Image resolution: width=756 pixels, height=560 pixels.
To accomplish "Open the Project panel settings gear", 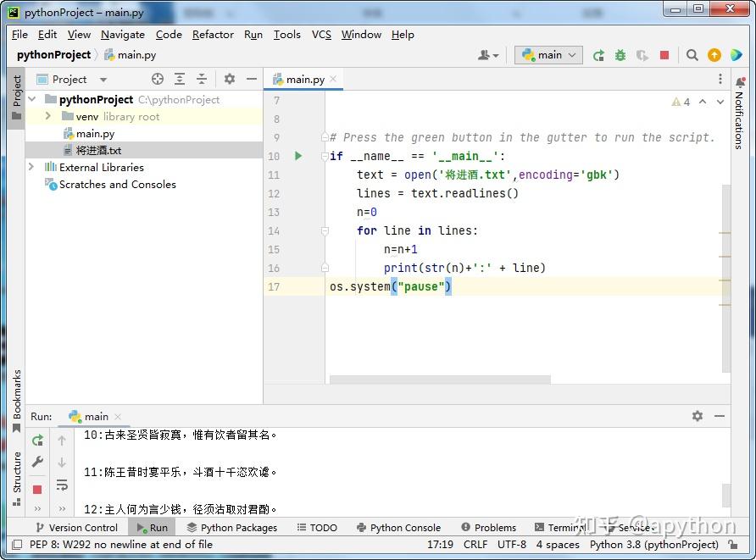I will click(230, 78).
